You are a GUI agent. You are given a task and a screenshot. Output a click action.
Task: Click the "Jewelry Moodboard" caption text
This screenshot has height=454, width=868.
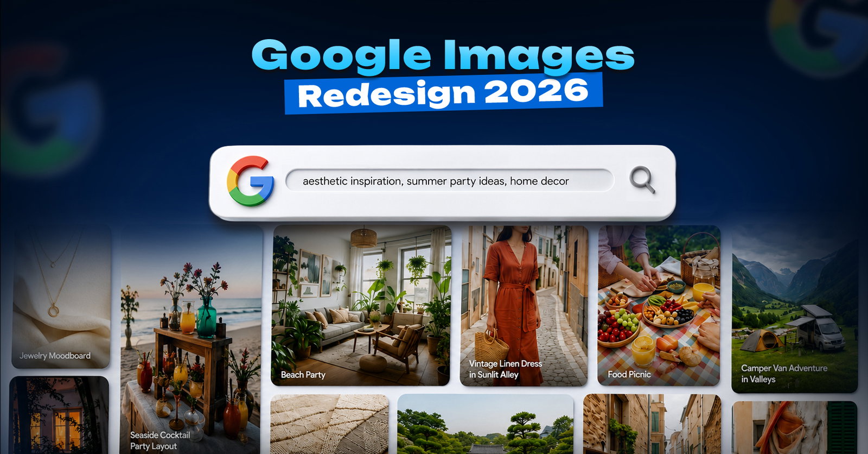[x=55, y=356]
